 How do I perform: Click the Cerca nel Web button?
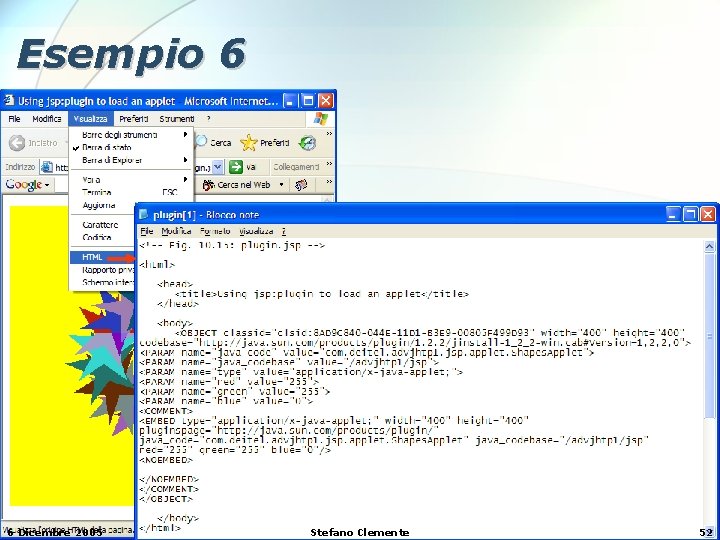coord(243,185)
